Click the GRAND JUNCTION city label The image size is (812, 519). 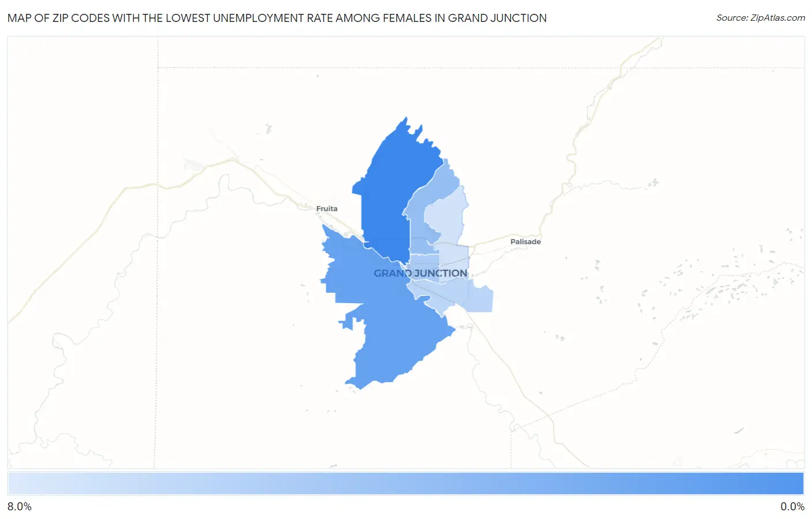[420, 273]
